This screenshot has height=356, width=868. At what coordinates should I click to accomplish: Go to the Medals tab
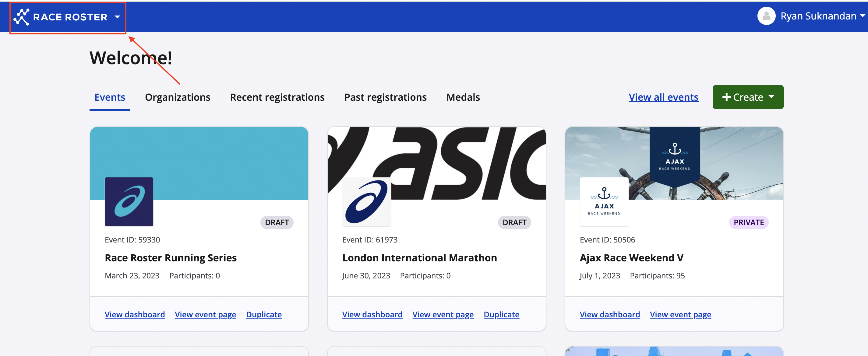463,97
